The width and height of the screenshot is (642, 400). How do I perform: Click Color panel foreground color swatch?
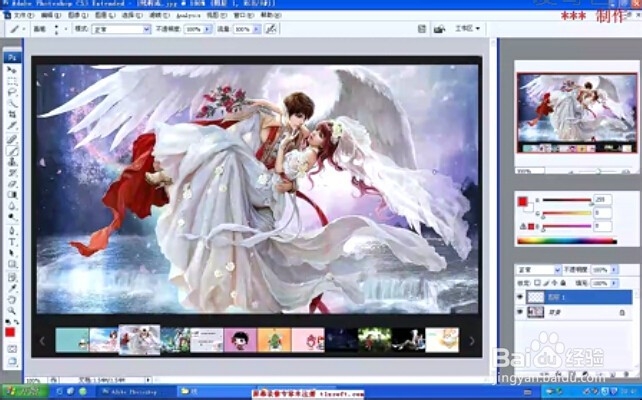(x=522, y=201)
